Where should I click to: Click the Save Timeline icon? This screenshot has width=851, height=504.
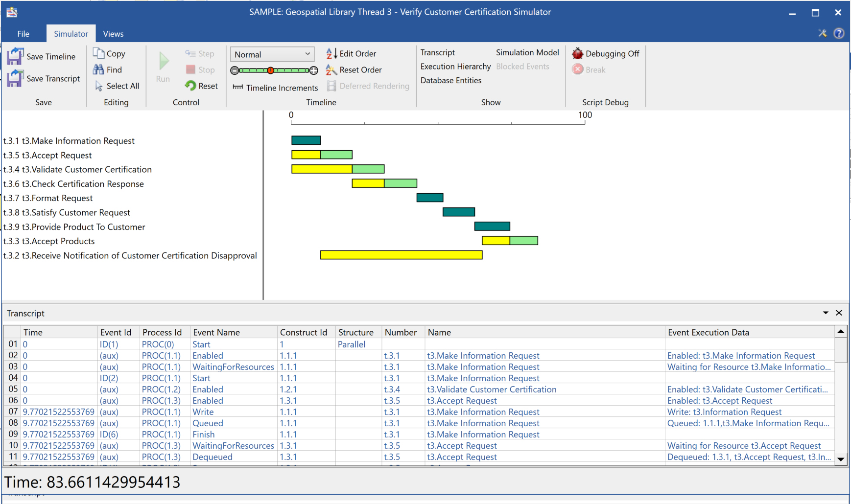pos(15,56)
